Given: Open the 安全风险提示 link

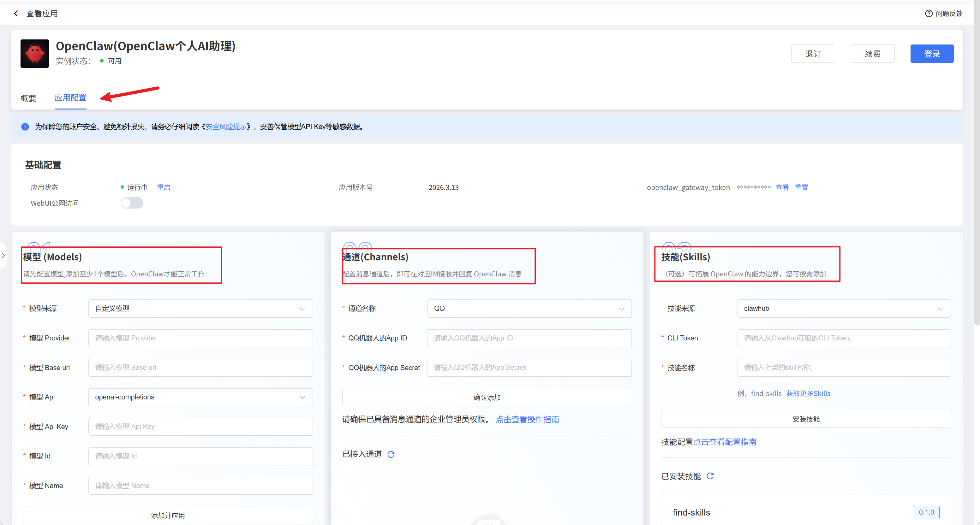Looking at the screenshot, I should click(x=226, y=127).
